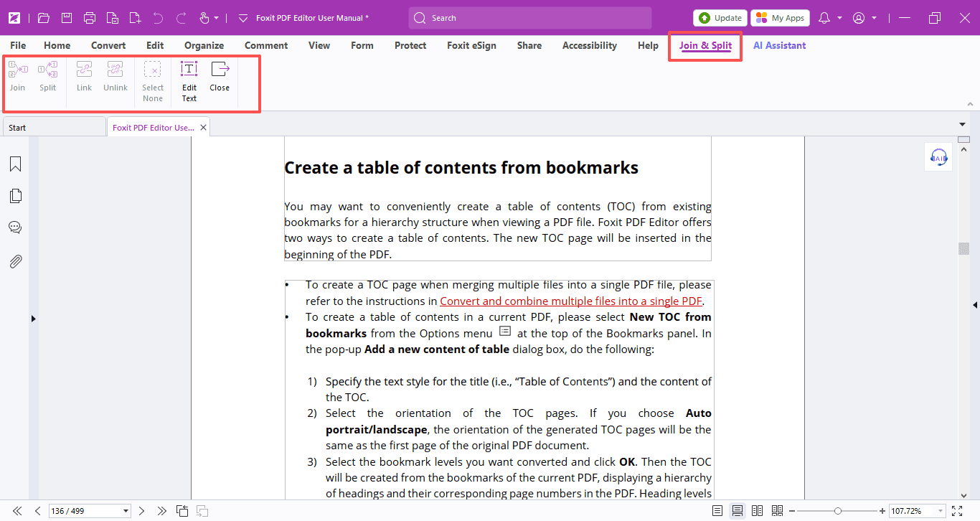Jump to the last page
Viewport: 980px width, 521px height.
pyautogui.click(x=161, y=511)
